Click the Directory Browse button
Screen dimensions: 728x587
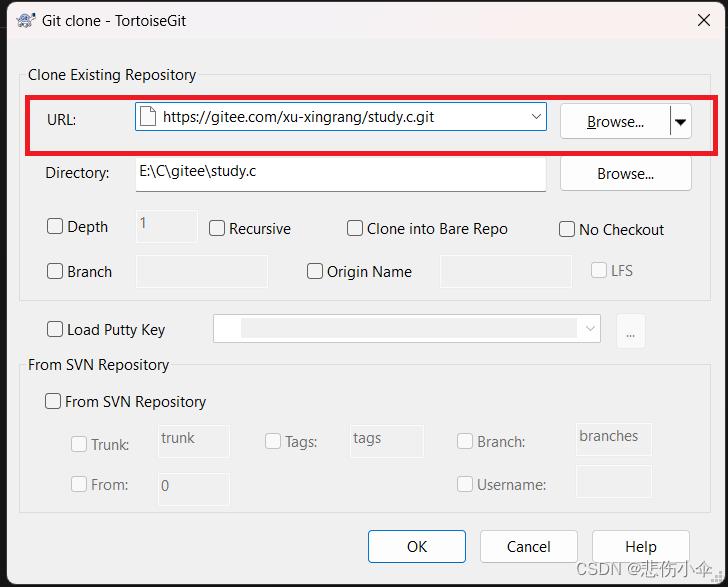[625, 174]
